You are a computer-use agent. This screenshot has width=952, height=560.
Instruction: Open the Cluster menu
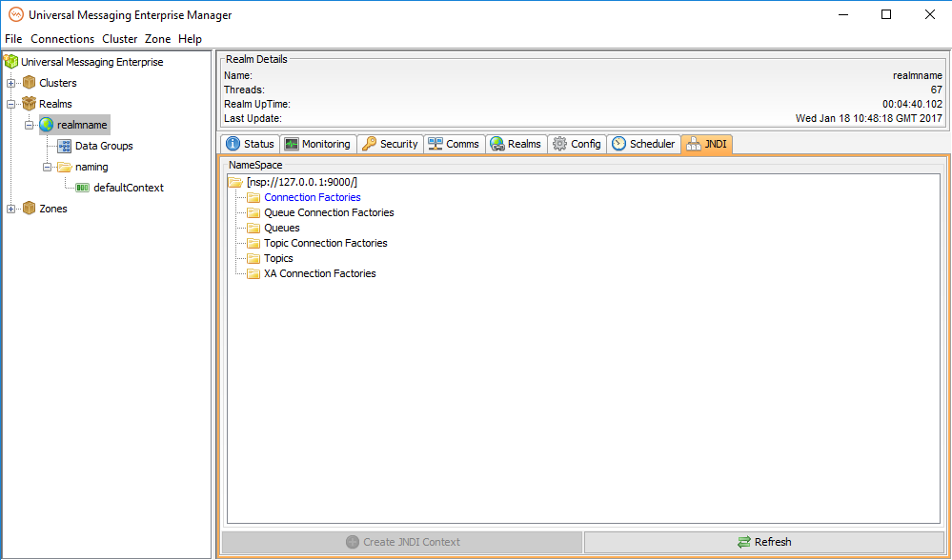point(120,39)
